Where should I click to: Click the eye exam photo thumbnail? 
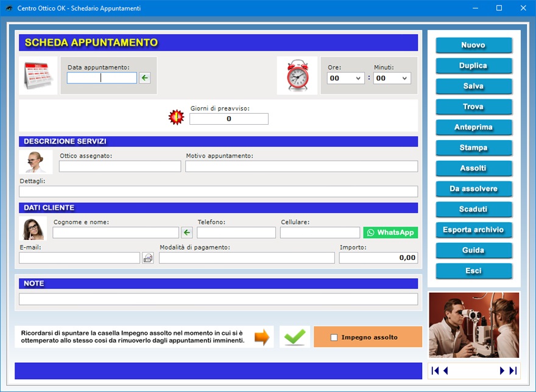click(474, 325)
